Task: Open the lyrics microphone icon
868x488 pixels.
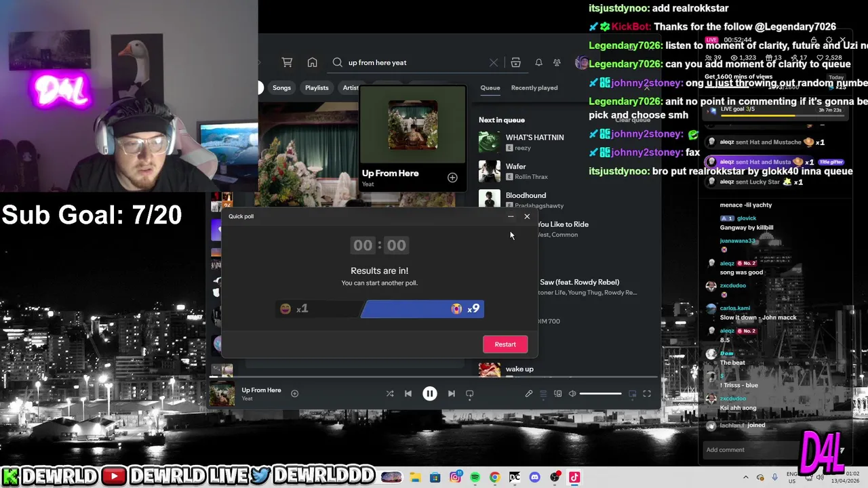Action: tap(529, 393)
